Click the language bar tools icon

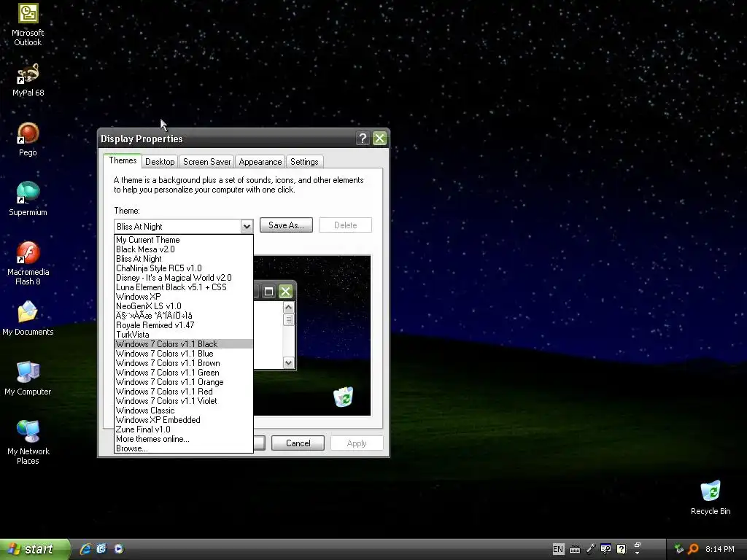(605, 549)
